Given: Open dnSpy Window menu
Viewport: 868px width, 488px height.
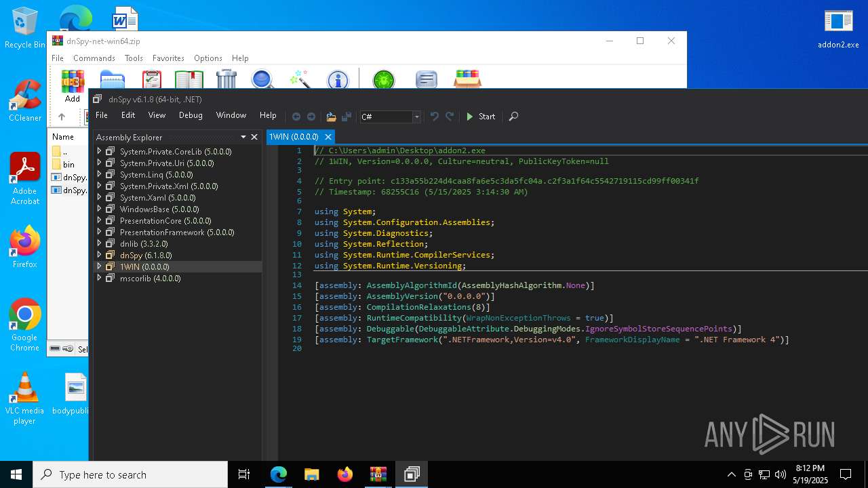Looking at the screenshot, I should (x=231, y=115).
